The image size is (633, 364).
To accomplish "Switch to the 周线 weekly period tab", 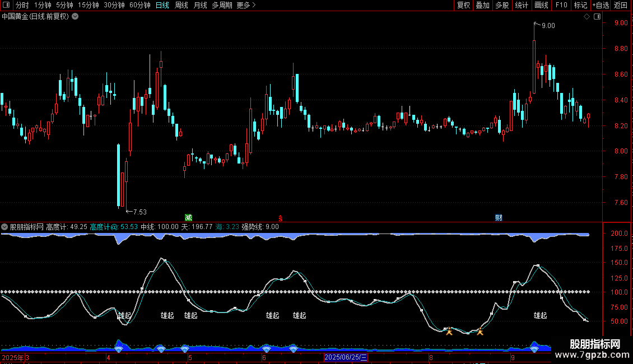I will click(x=181, y=5).
